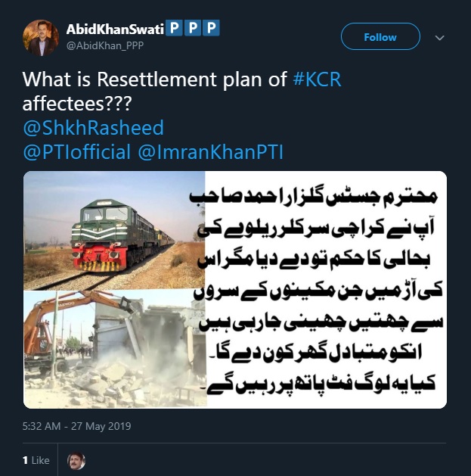Click the first P badge in name
Image resolution: width=471 pixels, height=476 pixels.
coord(175,28)
